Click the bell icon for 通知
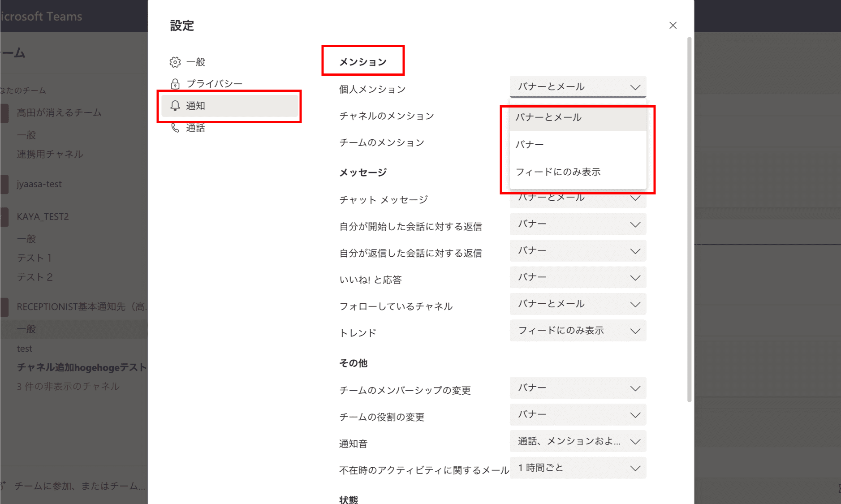 (175, 106)
